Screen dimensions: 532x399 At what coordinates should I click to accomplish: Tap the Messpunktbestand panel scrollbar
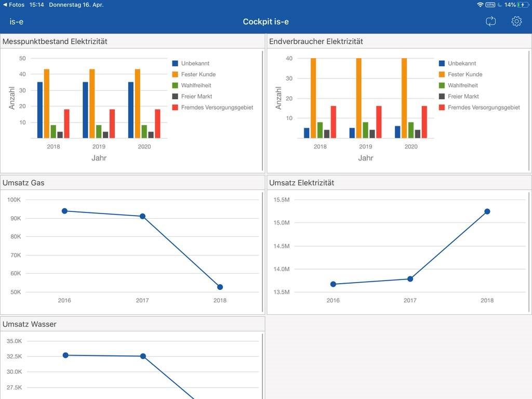point(262,111)
